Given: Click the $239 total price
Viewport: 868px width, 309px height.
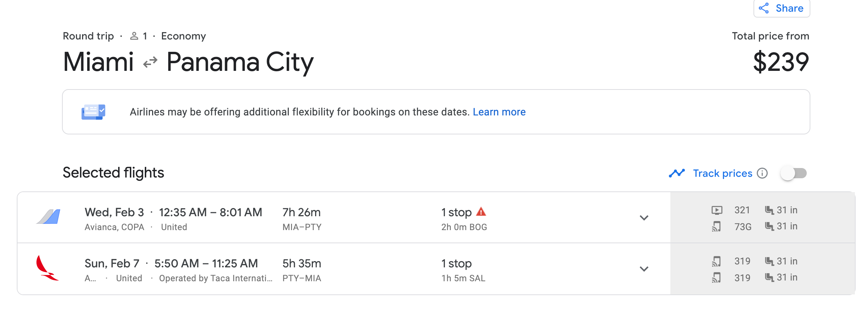Looking at the screenshot, I should tap(781, 62).
